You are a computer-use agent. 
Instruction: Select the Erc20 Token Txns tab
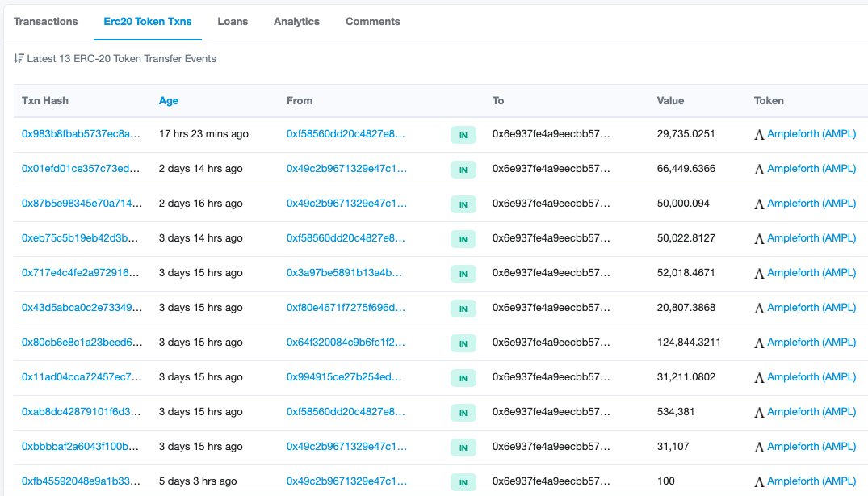coord(147,22)
